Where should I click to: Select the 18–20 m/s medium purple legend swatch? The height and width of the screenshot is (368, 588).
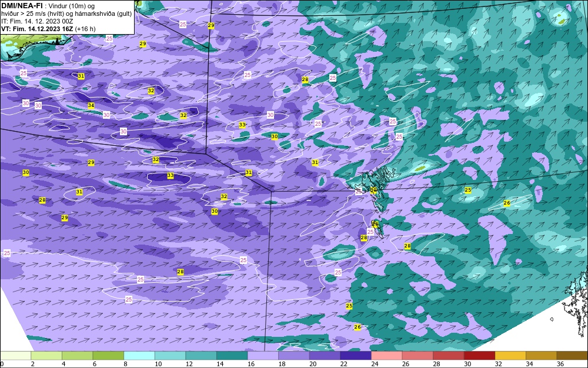point(294,356)
